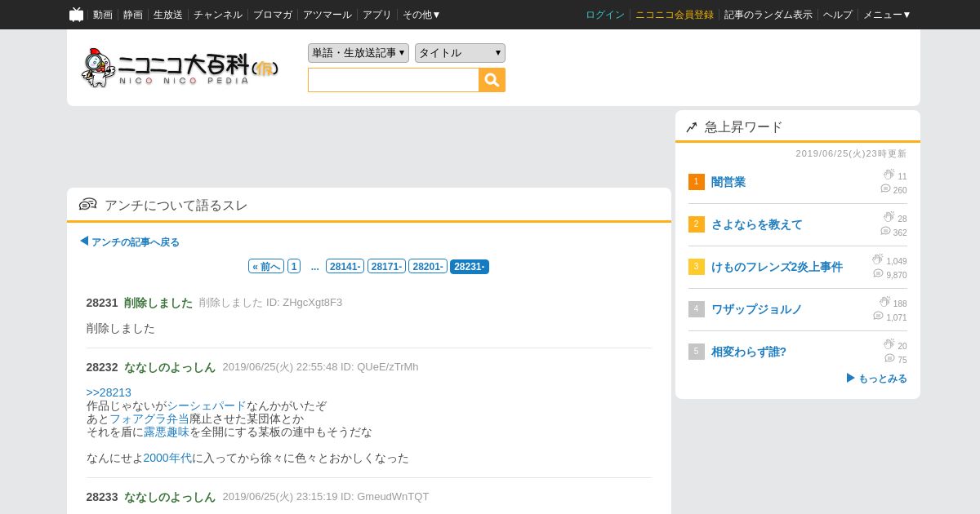Click the niconico TV icon in top bar
Viewport: 980px width, 514px height.
pyautogui.click(x=76, y=15)
